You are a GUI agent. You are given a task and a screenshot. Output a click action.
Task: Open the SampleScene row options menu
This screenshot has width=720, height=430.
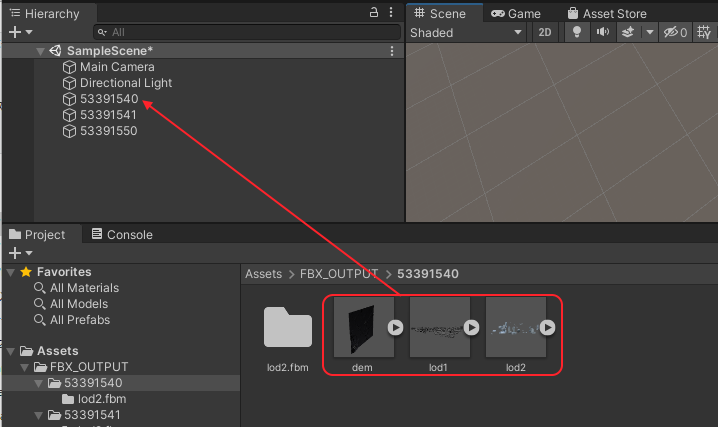[392, 51]
